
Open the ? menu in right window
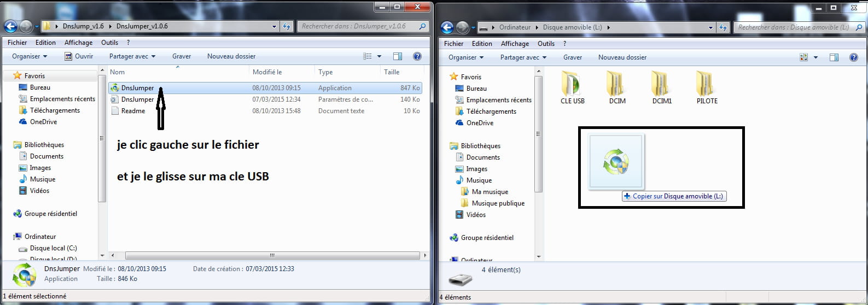[564, 44]
